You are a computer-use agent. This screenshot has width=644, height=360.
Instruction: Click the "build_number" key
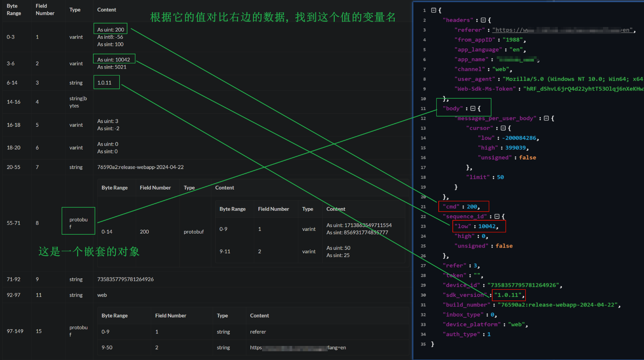(466, 305)
